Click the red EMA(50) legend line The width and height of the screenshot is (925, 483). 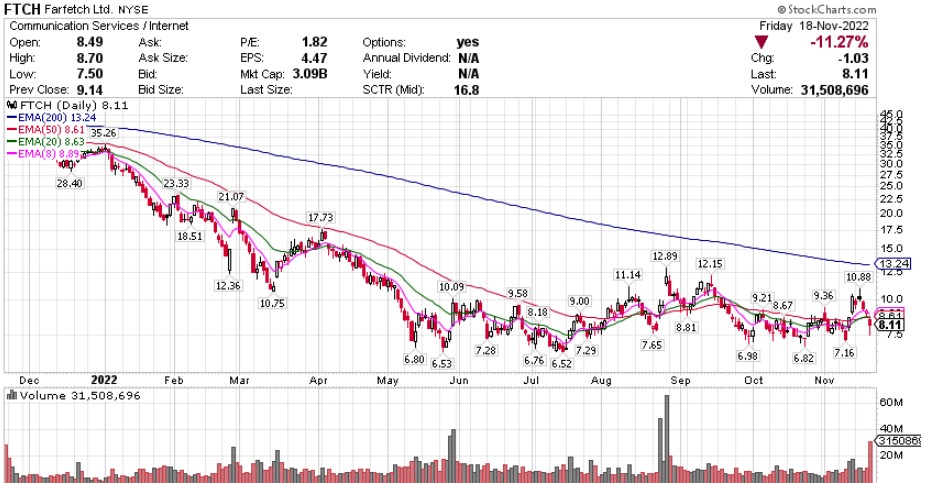pyautogui.click(x=12, y=129)
